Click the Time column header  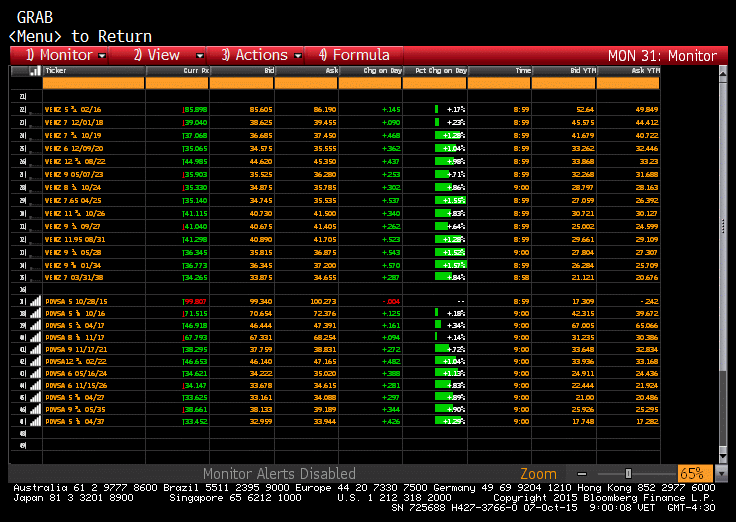click(500, 71)
